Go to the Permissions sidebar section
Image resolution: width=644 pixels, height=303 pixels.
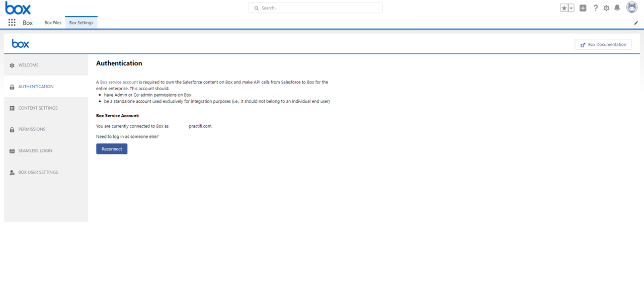[x=46, y=129]
